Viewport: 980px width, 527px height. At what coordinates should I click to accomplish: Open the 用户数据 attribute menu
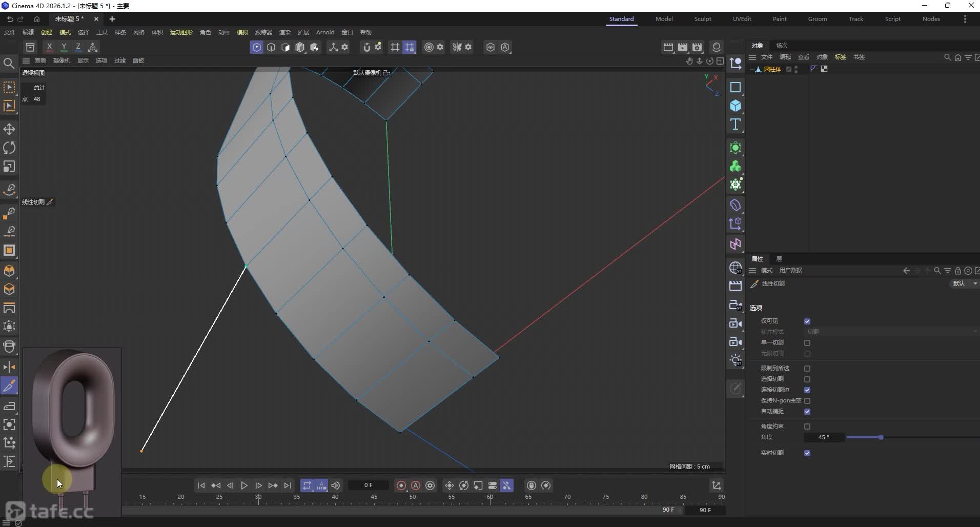coord(790,270)
